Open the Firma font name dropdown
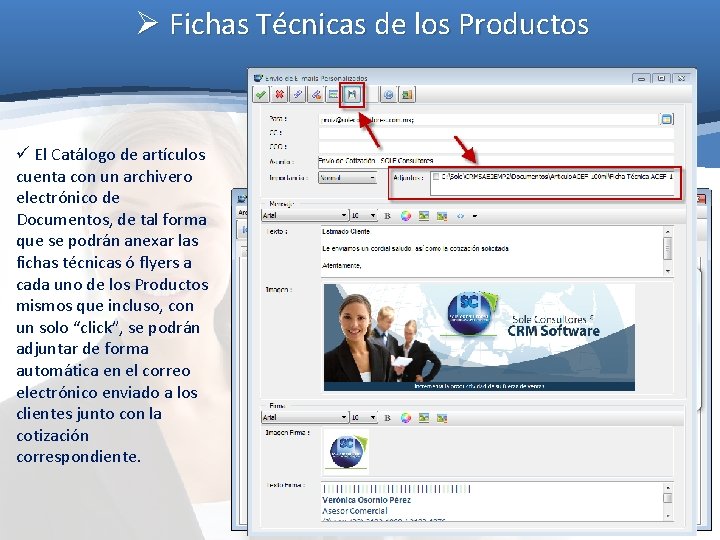The width and height of the screenshot is (720, 540). (x=304, y=417)
